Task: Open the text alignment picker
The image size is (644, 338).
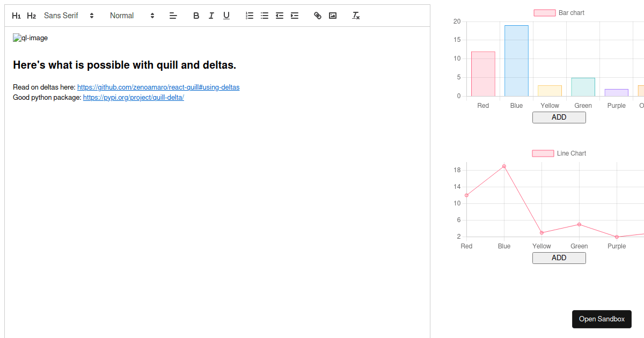Action: [173, 16]
